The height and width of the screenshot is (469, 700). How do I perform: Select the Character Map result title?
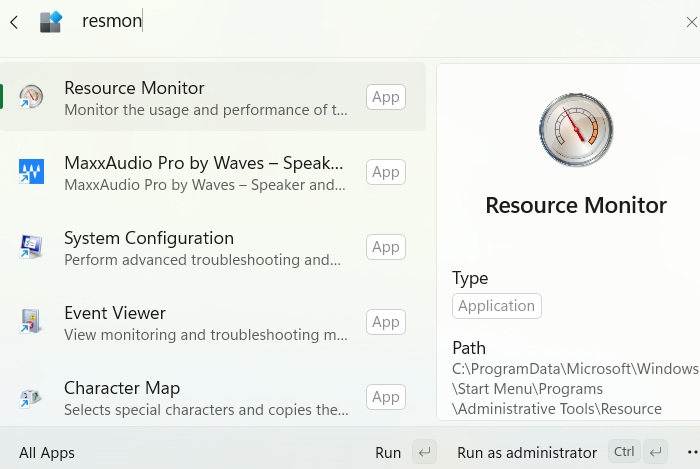tap(122, 388)
